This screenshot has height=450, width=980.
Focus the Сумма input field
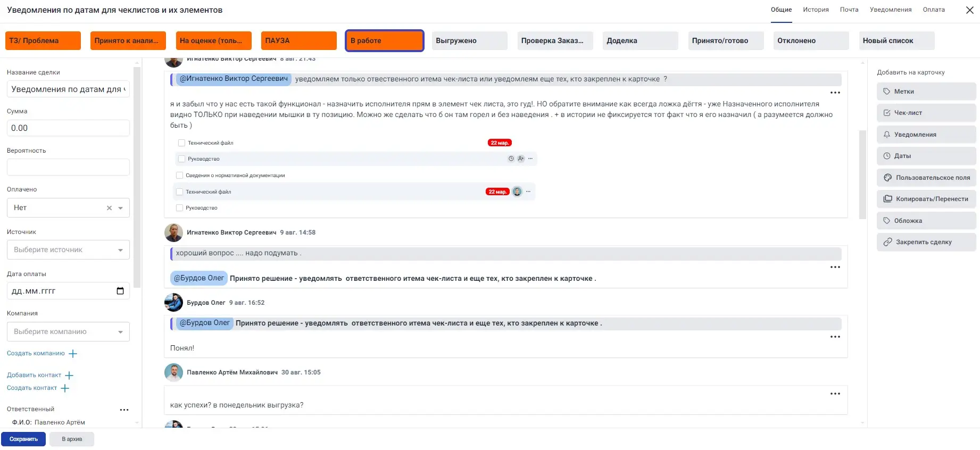[68, 128]
